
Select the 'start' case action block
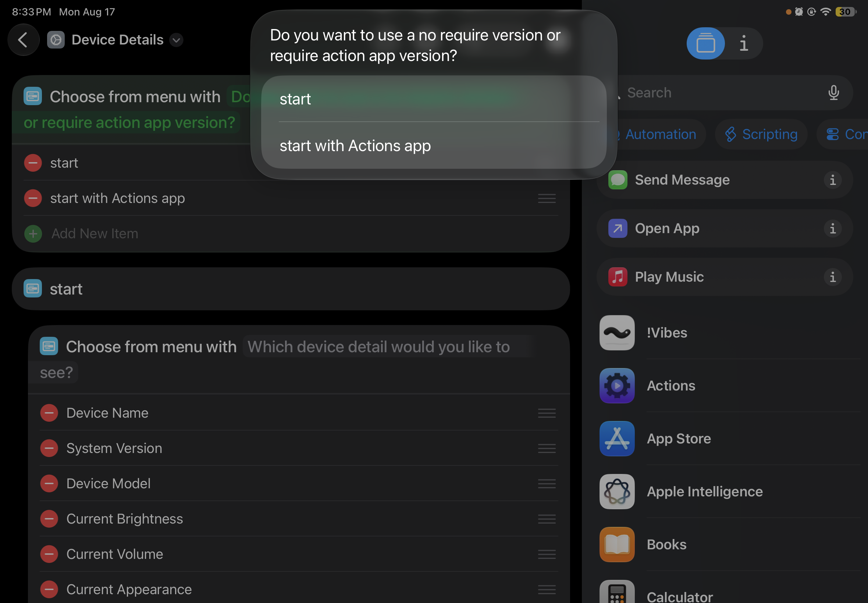click(x=291, y=289)
